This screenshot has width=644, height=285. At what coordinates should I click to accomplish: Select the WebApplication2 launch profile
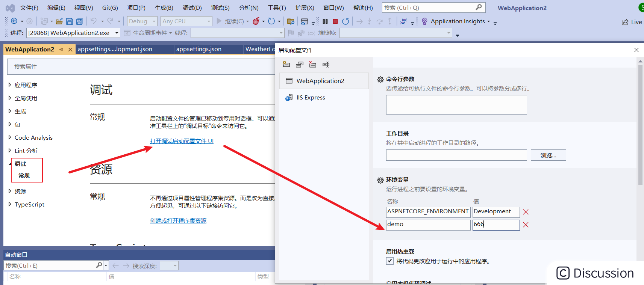(324, 81)
